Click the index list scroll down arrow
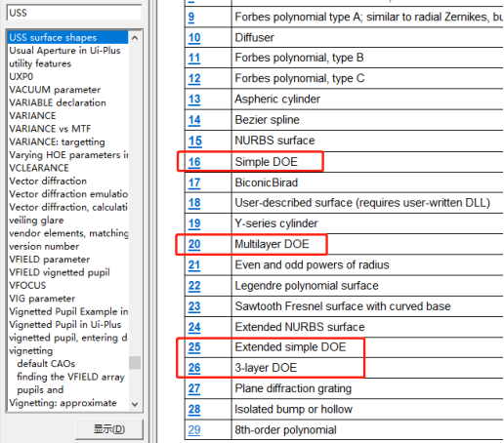The image size is (504, 443). [135, 404]
